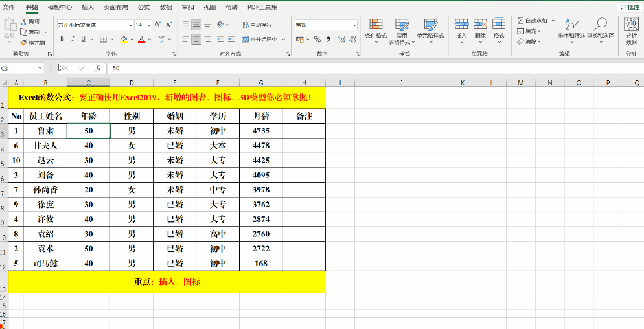Click the Insert Function fx button
This screenshot has height=329, width=644.
pyautogui.click(x=98, y=68)
